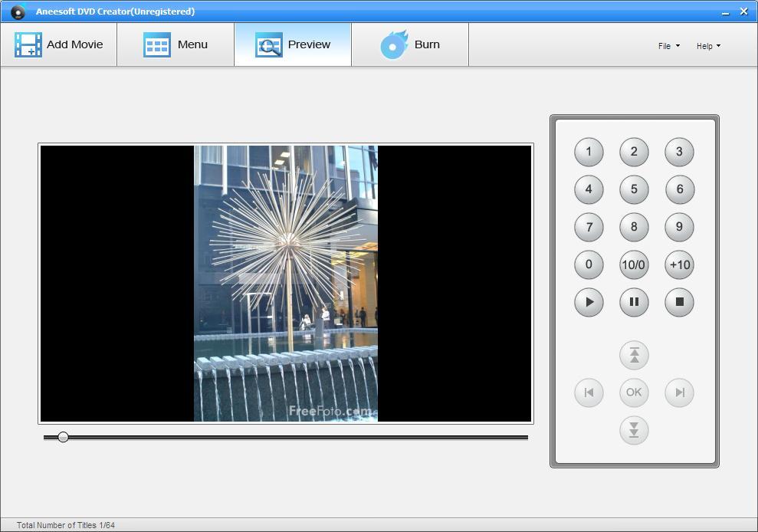Skip to next chapter on remote
The width and height of the screenshot is (758, 532).
click(x=679, y=392)
